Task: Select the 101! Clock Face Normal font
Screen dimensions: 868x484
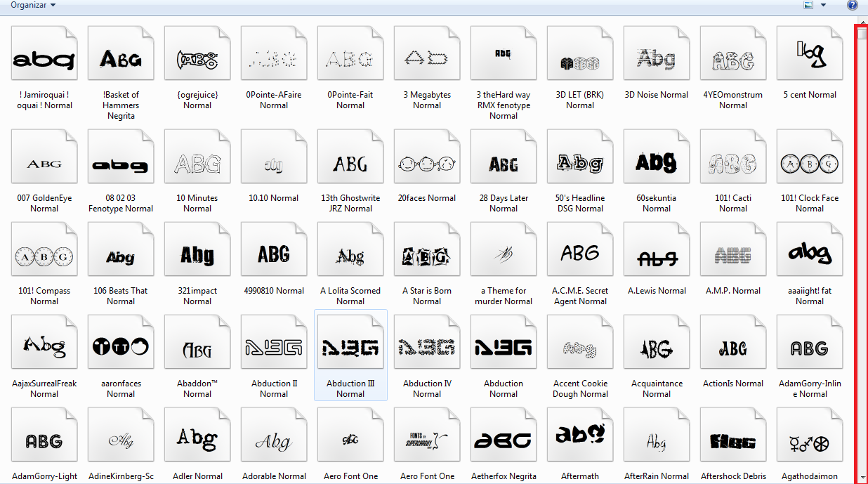Action: tap(810, 164)
